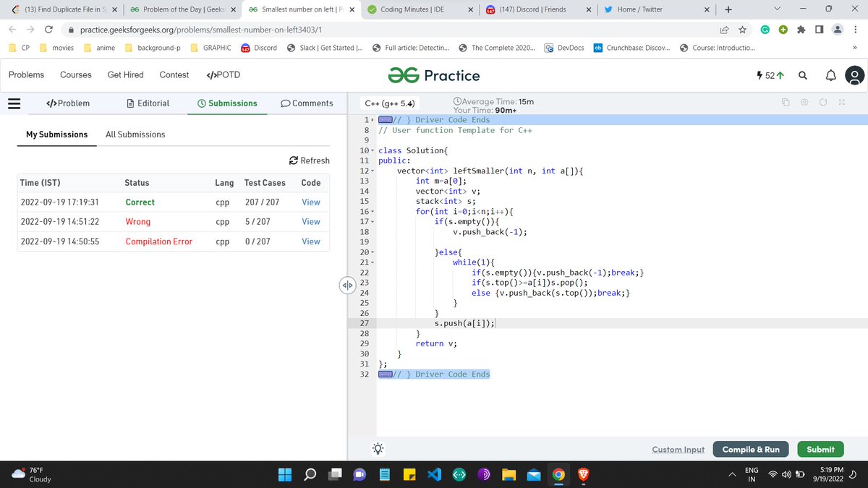Open the Windows Start menu
Image resolution: width=868 pixels, height=488 pixels.
[x=285, y=475]
